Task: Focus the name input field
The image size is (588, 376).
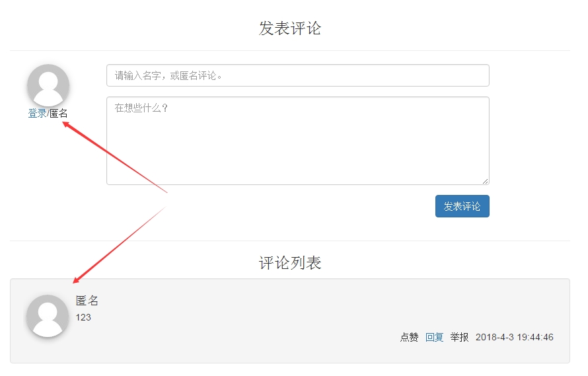Action: [297, 75]
